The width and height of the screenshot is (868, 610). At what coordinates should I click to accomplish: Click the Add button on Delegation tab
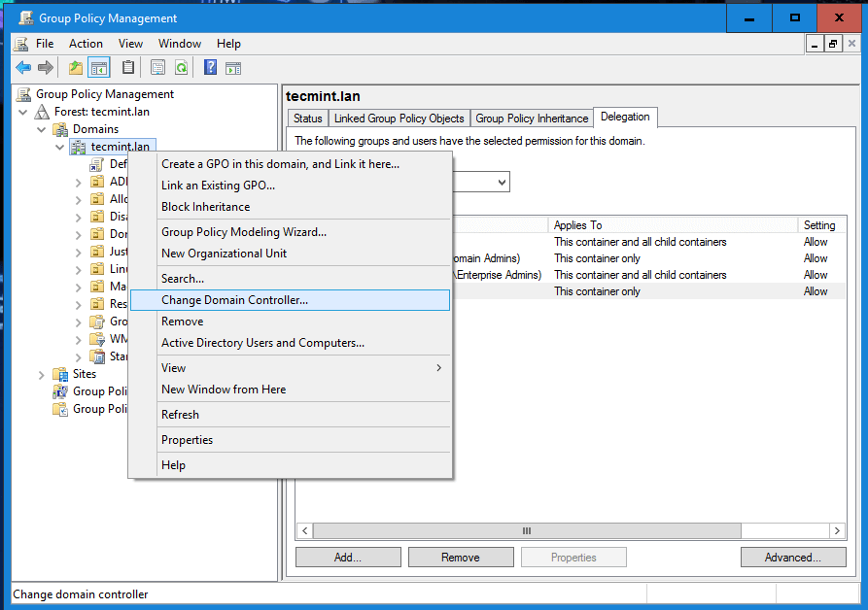pyautogui.click(x=347, y=557)
